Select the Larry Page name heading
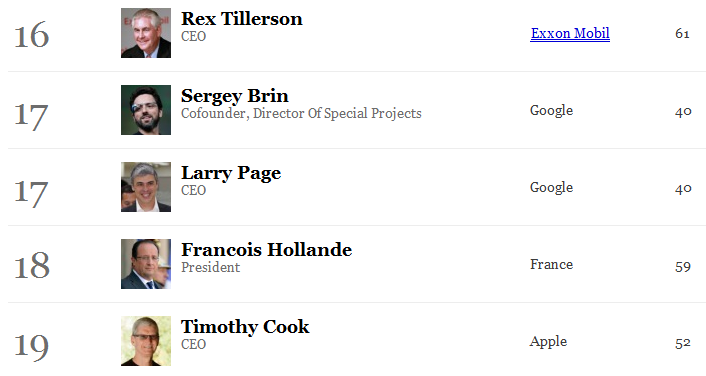The height and width of the screenshot is (376, 706). pos(231,173)
